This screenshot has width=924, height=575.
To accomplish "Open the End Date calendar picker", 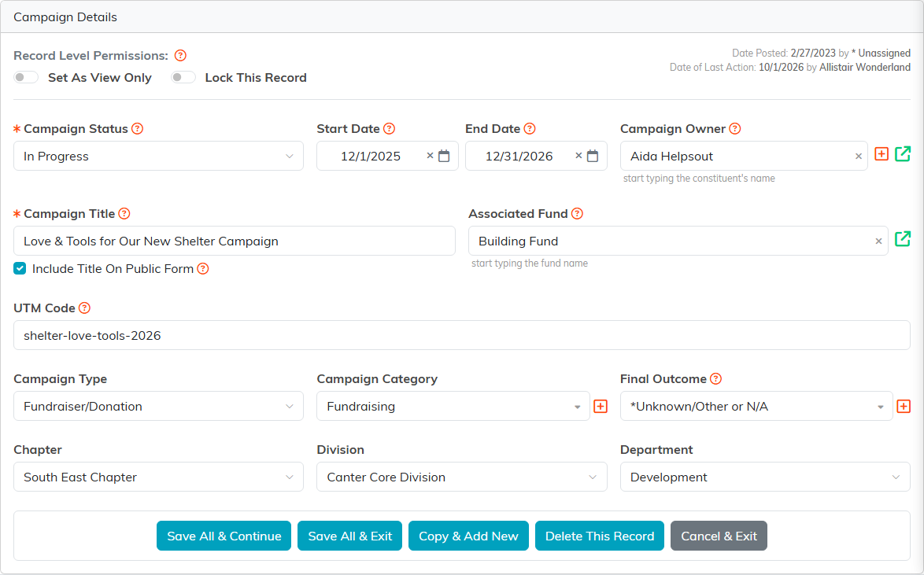I will coord(593,156).
